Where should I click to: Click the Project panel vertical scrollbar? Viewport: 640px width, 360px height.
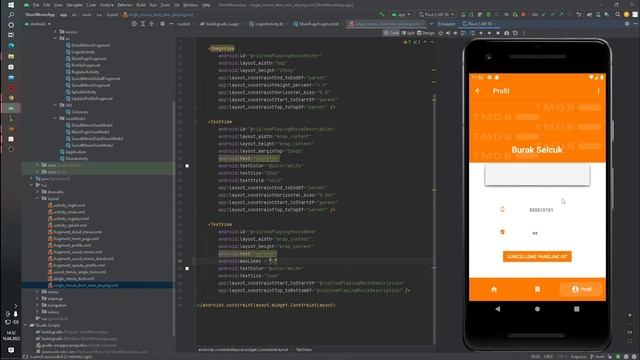tap(174, 220)
